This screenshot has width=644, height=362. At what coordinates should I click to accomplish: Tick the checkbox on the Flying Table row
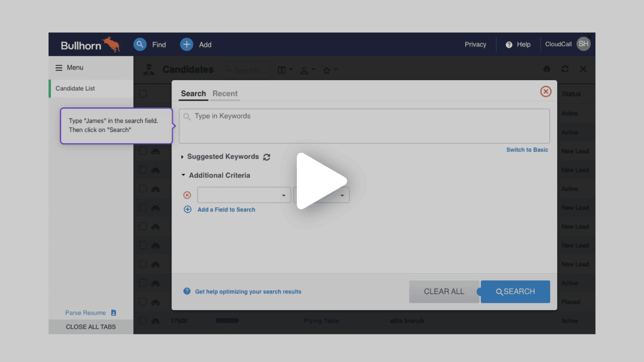point(143,321)
